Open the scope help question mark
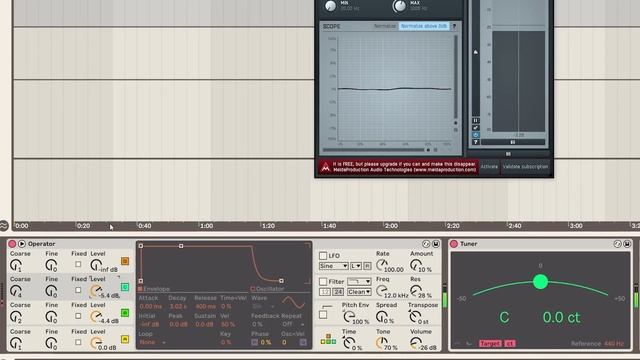 tap(454, 26)
